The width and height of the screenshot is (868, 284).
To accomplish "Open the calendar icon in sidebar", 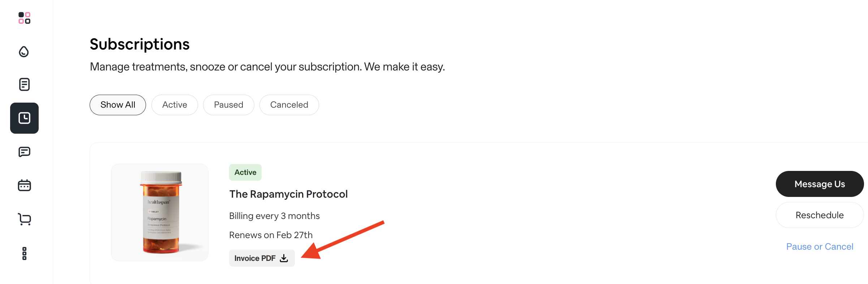I will click(24, 185).
